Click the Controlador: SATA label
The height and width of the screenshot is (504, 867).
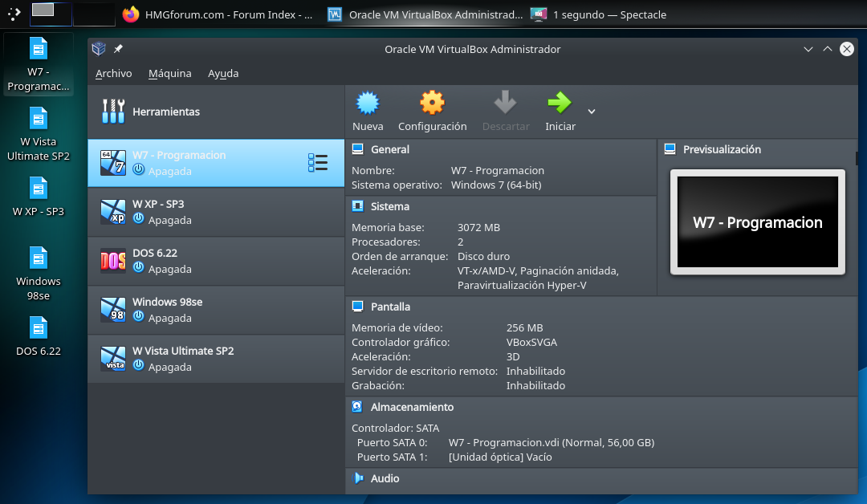click(395, 428)
